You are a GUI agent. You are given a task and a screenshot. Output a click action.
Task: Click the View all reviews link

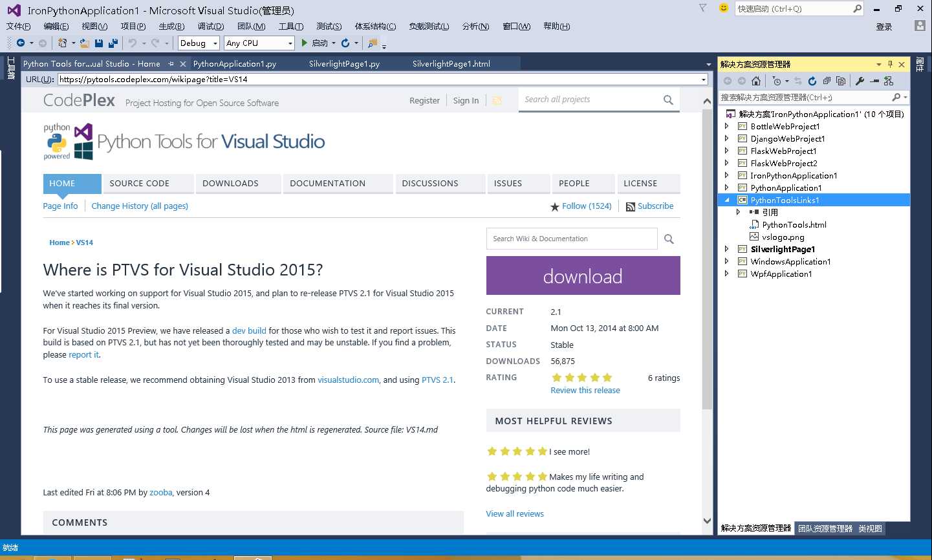(515, 514)
